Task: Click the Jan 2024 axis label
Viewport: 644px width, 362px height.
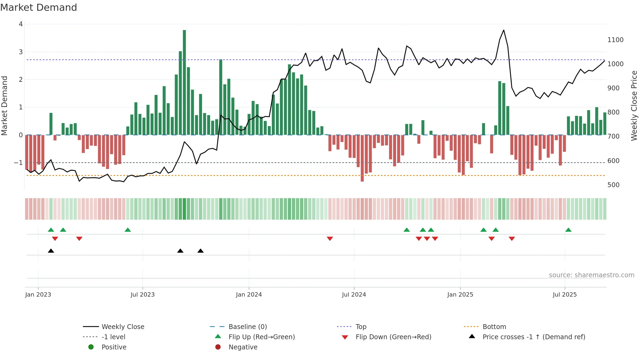Action: point(249,294)
